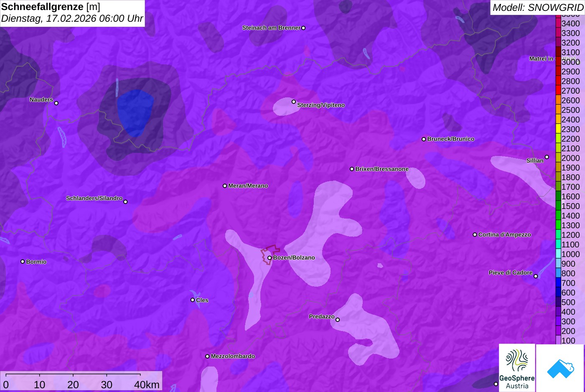Click the red Bozen municipality outline
585x392 pixels.
270,254
